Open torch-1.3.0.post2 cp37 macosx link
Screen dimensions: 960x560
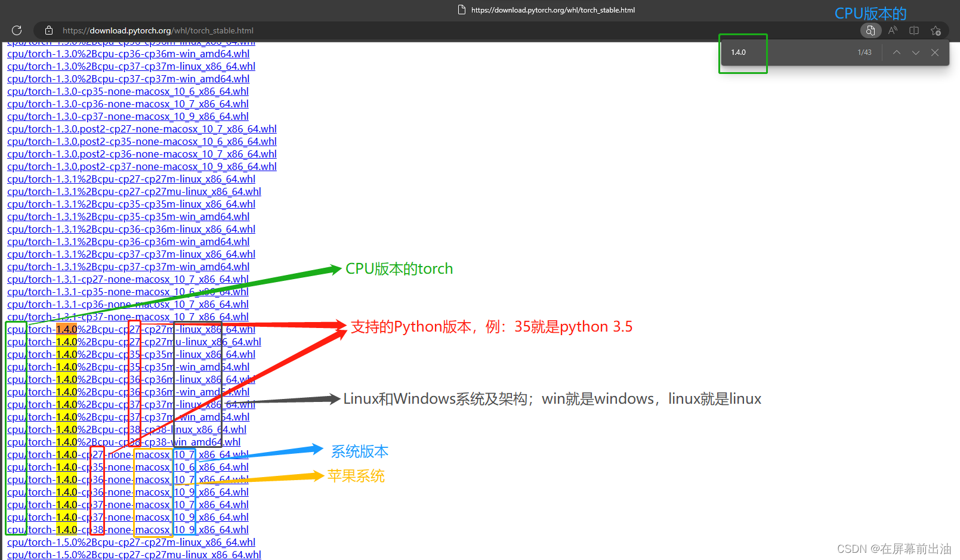point(142,166)
